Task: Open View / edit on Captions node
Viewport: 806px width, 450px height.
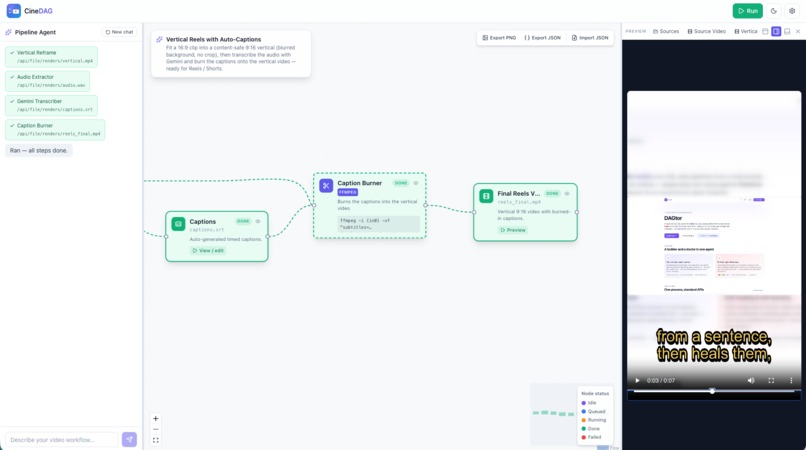Action: click(x=208, y=250)
